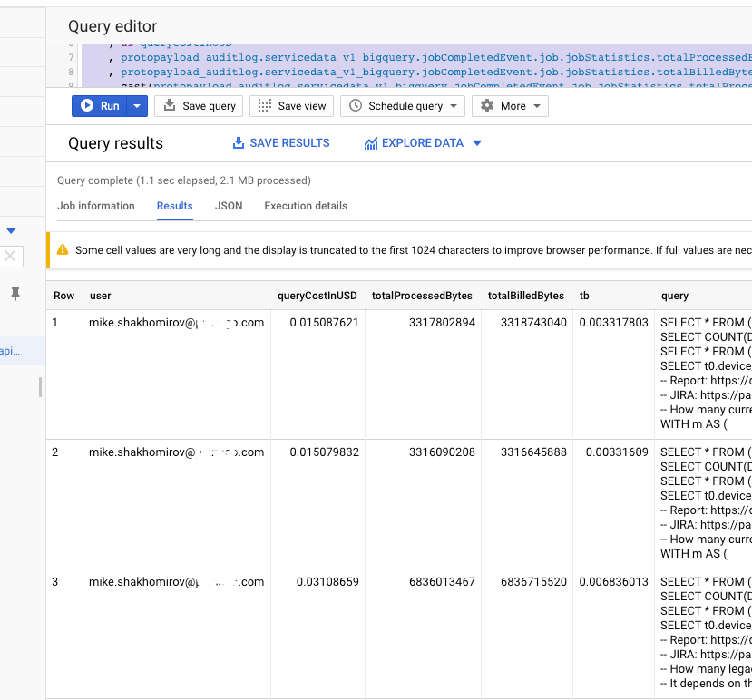Click cell value 6836715520

point(533,581)
